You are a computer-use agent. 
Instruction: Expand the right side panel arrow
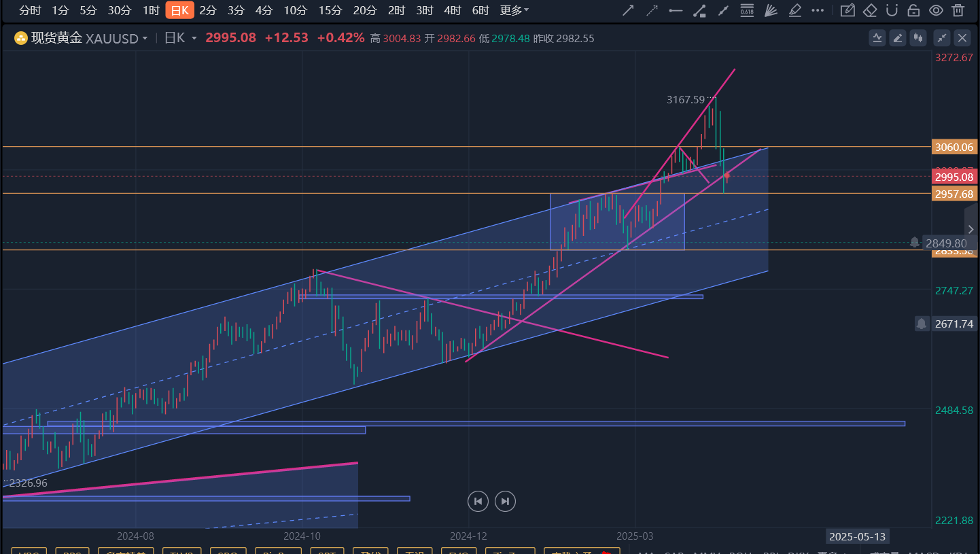[970, 229]
